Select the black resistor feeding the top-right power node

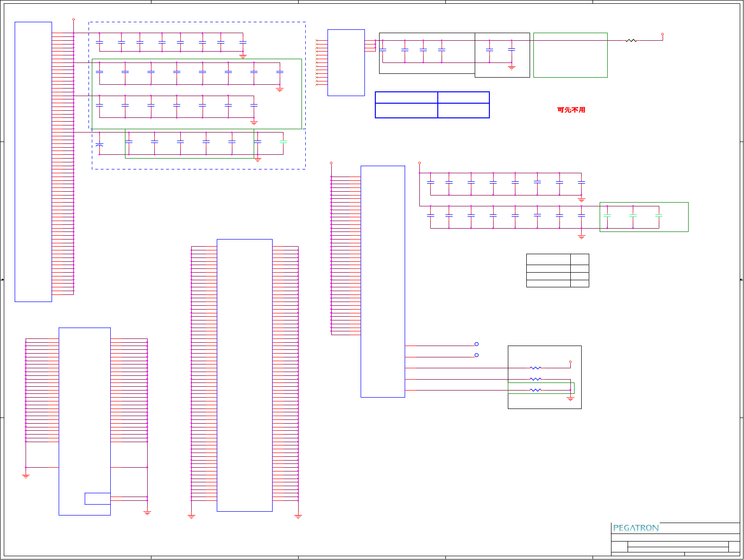(x=631, y=41)
